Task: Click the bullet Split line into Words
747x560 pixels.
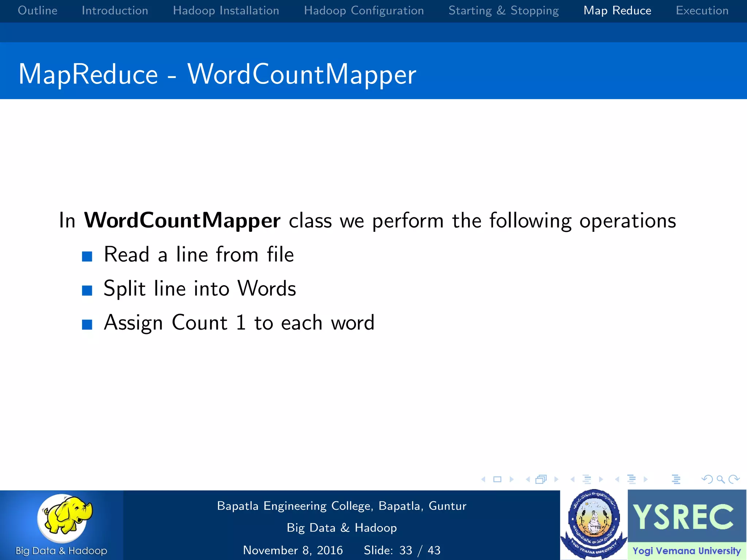Action: (x=200, y=289)
